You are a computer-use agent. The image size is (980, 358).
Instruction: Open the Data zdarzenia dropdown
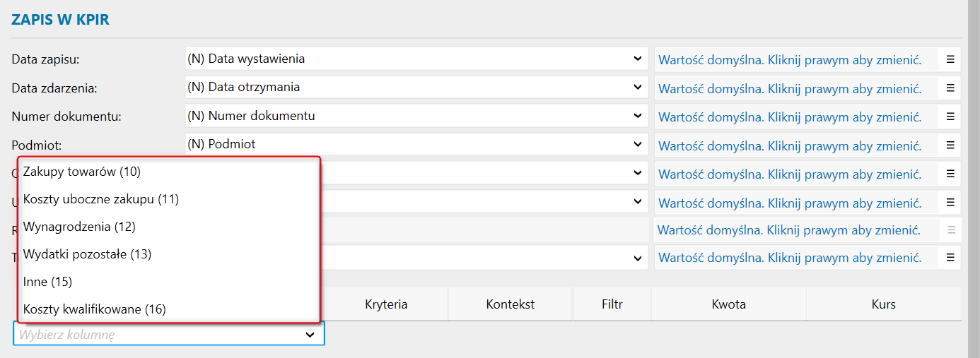pyautogui.click(x=638, y=88)
